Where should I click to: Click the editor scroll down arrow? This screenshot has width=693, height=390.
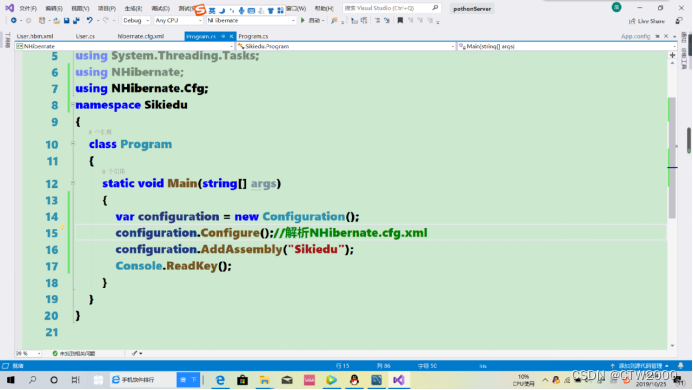coord(672,346)
